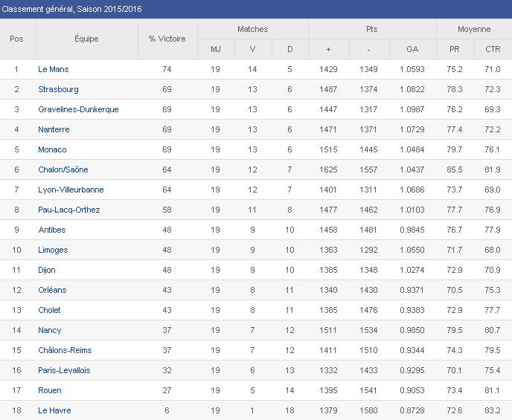This screenshot has height=420, width=512.
Task: Open the Le Mans team link
Action: [54, 69]
